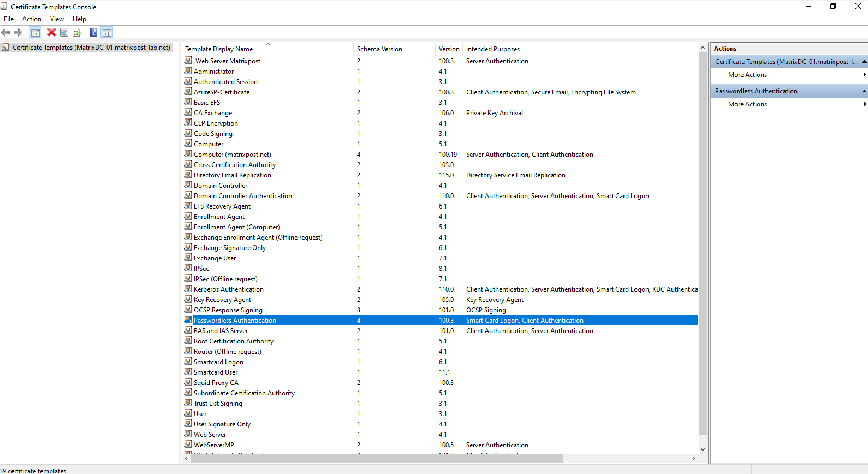Open the View menu
Image resolution: width=868 pixels, height=474 pixels.
click(57, 19)
